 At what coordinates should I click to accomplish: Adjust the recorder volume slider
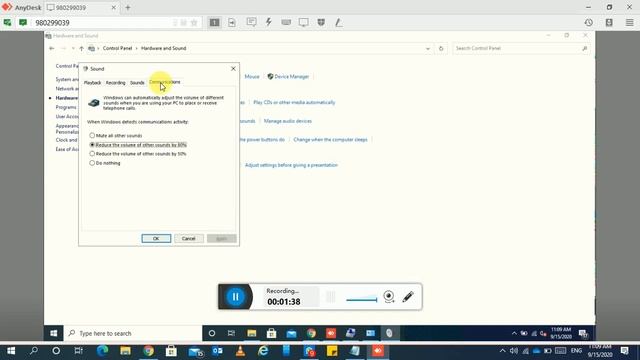coord(362,299)
